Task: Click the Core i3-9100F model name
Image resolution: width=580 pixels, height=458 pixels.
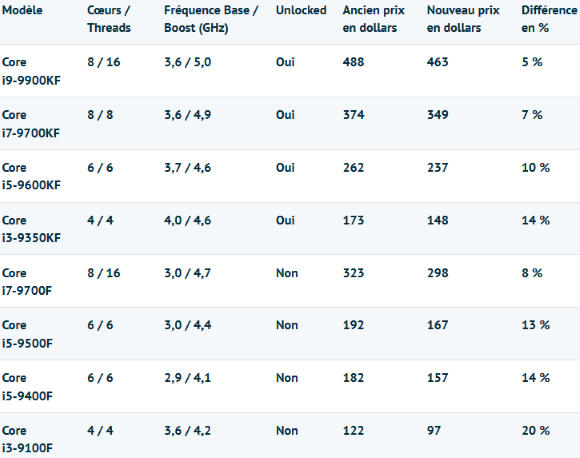Action: pyautogui.click(x=27, y=439)
